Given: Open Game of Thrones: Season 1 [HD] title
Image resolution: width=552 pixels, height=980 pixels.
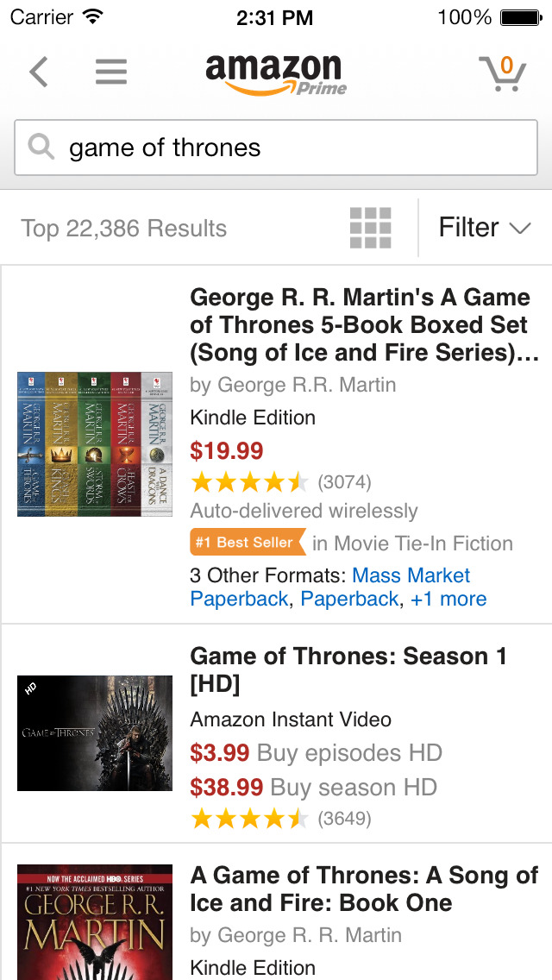Looking at the screenshot, I should [x=348, y=669].
